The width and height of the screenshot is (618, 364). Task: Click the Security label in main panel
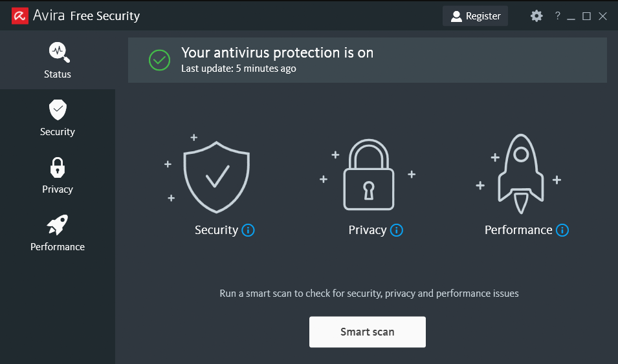216,230
